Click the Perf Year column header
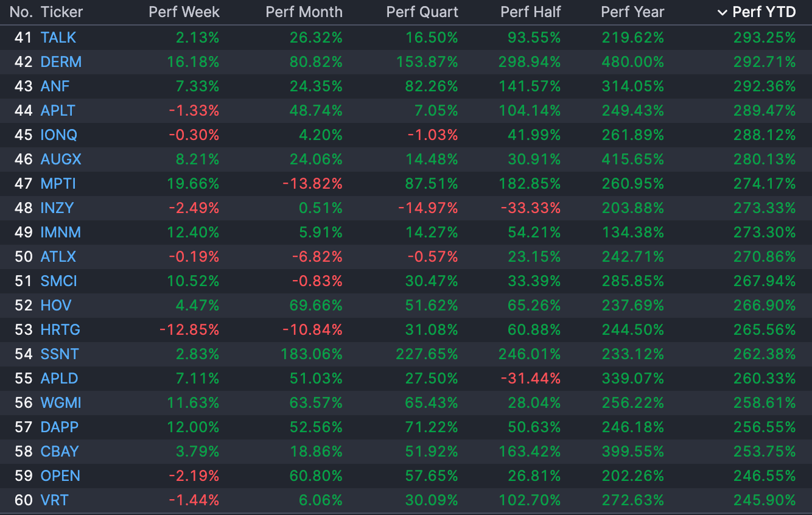Viewport: 812px width, 515px height. point(632,12)
